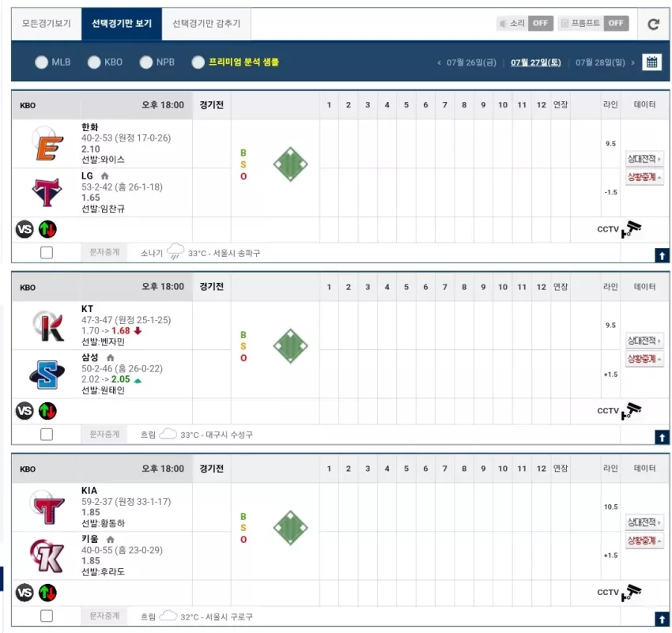
Task: Expand 상황중계 for Hanwha-LG game
Action: point(644,177)
